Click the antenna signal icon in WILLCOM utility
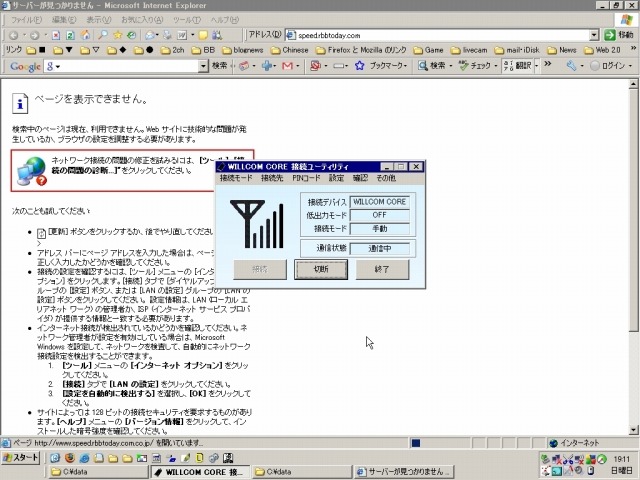 (x=257, y=224)
